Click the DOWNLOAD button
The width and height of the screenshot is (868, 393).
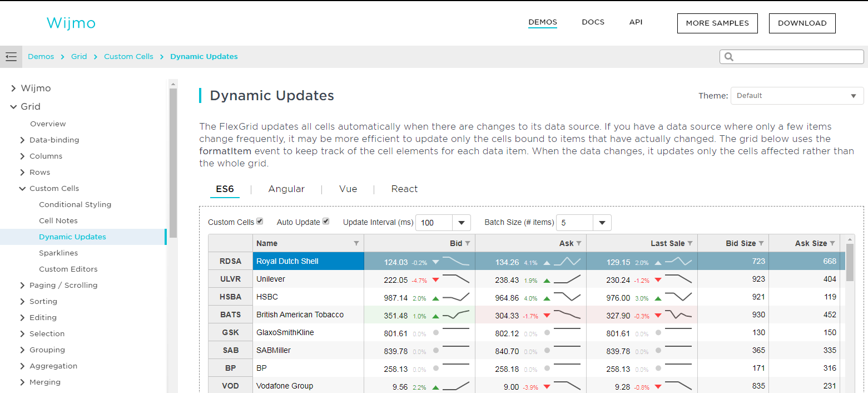pos(802,23)
